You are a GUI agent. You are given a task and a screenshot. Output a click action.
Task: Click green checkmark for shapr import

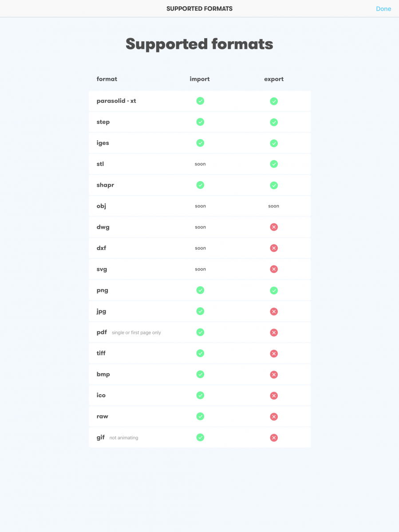200,185
